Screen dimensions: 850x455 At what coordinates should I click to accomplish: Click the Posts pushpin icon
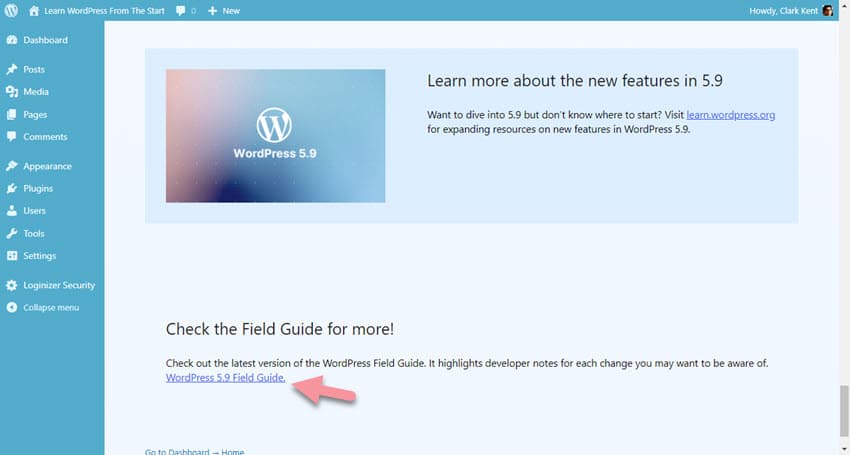[x=12, y=69]
